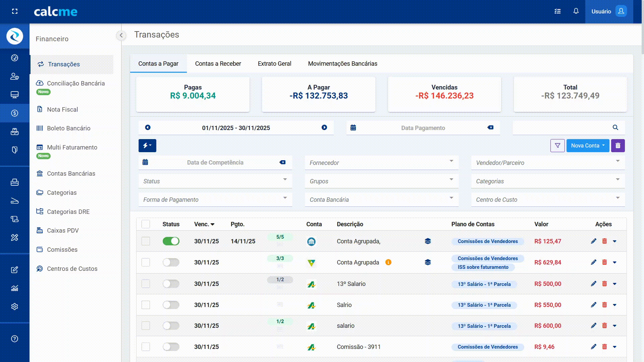
Task: Switch to Contas a Receber tab
Action: coord(218,63)
